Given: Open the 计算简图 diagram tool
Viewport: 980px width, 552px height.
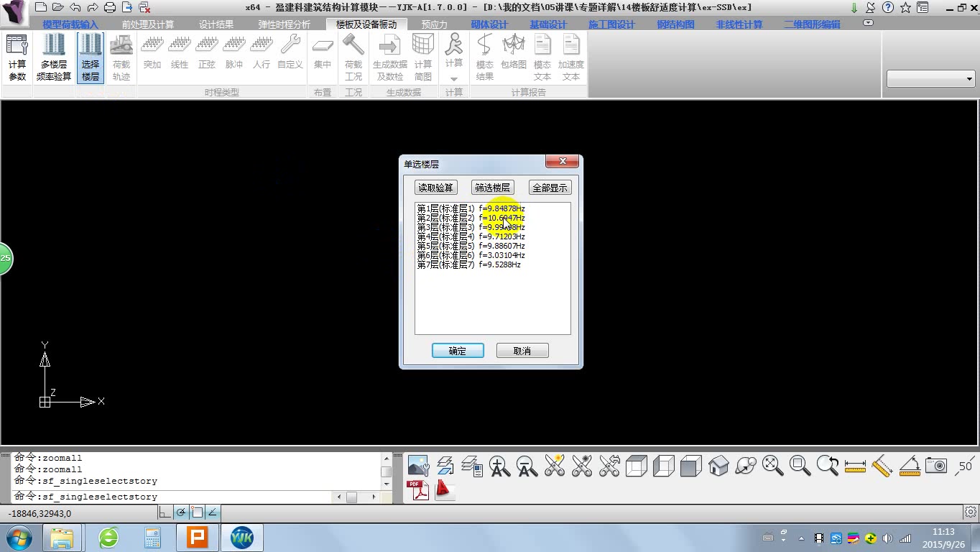Looking at the screenshot, I should pos(423,57).
